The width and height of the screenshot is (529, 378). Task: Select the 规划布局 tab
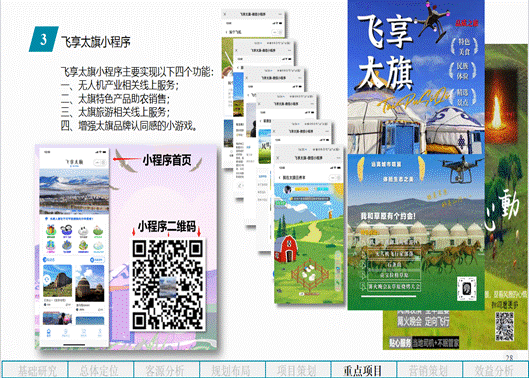[232, 370]
